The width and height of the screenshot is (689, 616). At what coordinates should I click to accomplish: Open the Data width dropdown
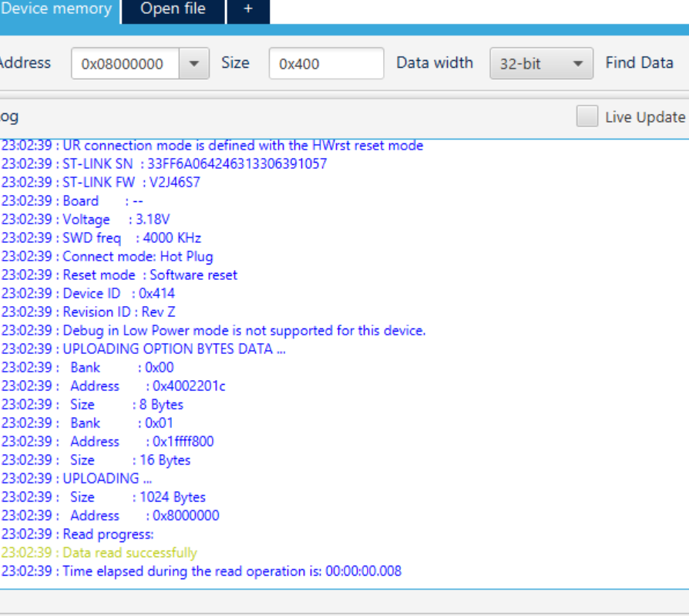pyautogui.click(x=577, y=63)
